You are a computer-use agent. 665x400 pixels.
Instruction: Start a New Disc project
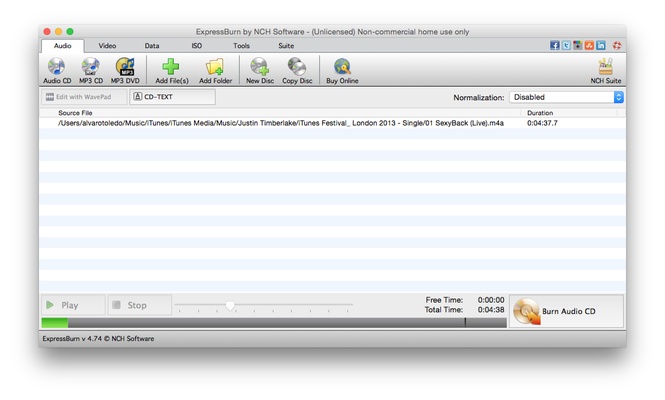click(260, 70)
